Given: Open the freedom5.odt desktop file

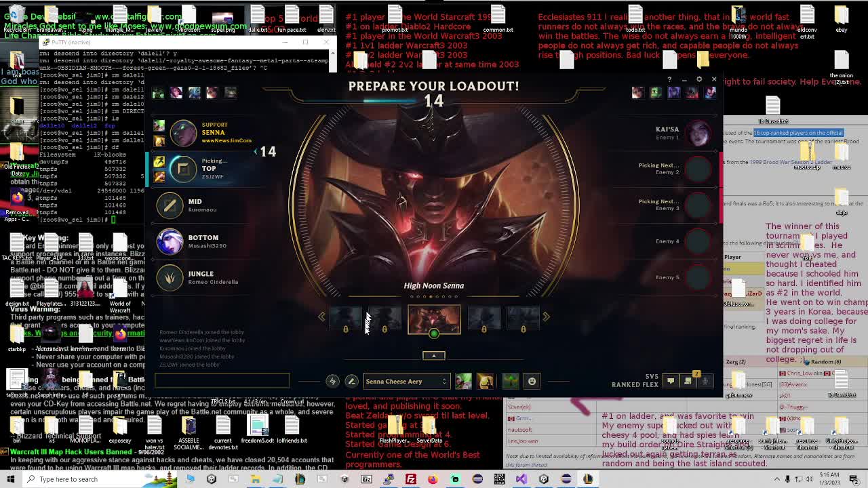Looking at the screenshot, I should [x=258, y=429].
